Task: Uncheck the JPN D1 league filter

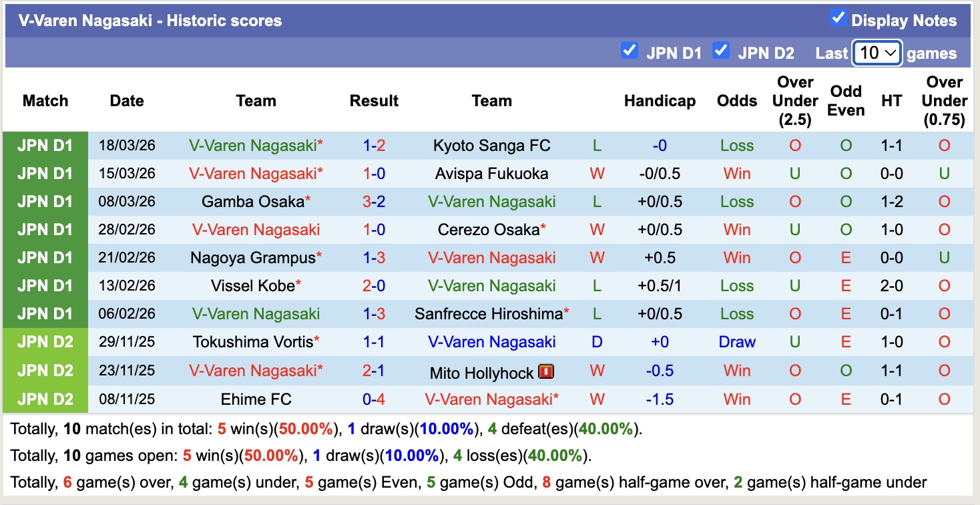Action: 628,50
